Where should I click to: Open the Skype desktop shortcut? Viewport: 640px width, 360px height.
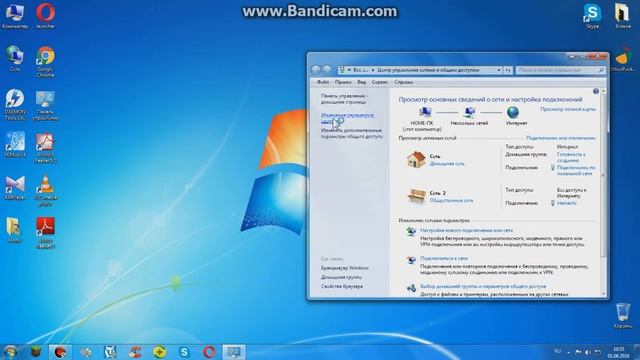click(592, 16)
